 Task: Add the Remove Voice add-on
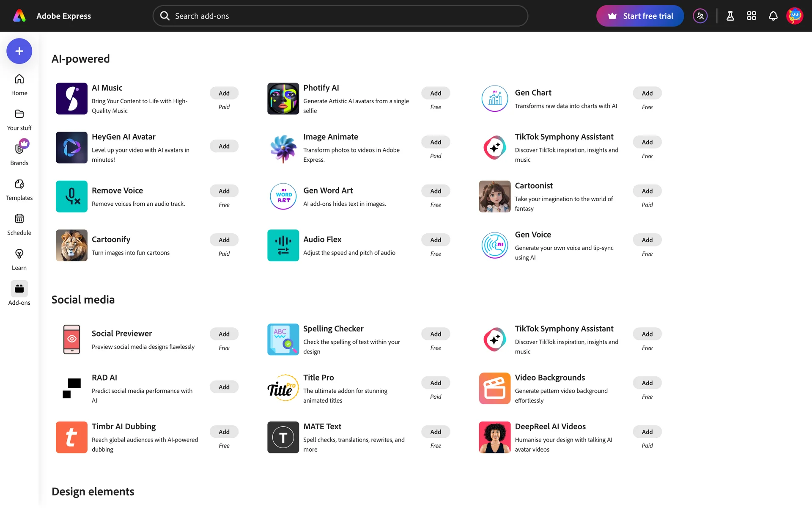(x=224, y=191)
